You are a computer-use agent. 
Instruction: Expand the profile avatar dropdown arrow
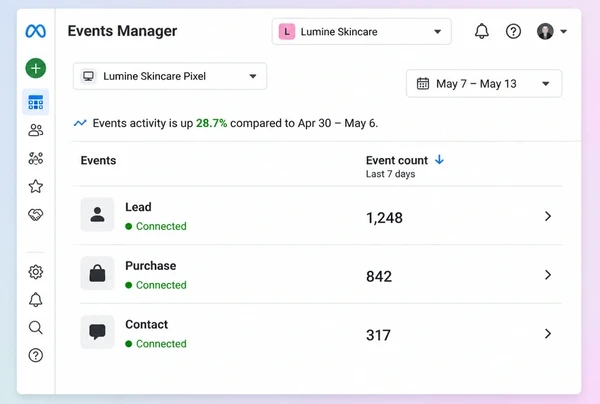coord(564,32)
